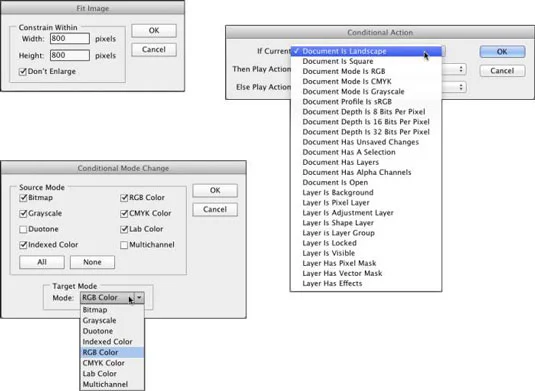Image resolution: width=535 pixels, height=391 pixels.
Task: Choose Document Mode Is RGB
Action: (x=366, y=71)
